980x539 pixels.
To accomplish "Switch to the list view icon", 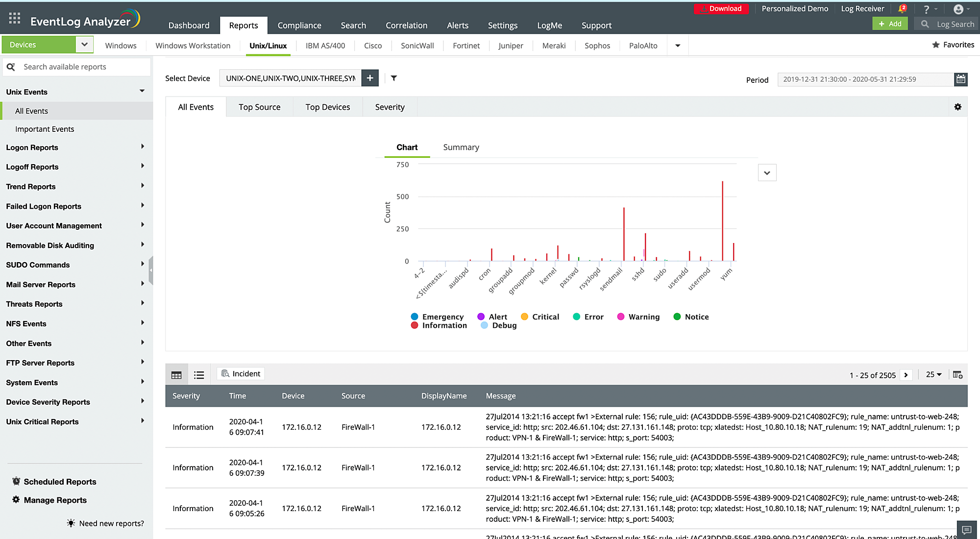I will point(199,375).
